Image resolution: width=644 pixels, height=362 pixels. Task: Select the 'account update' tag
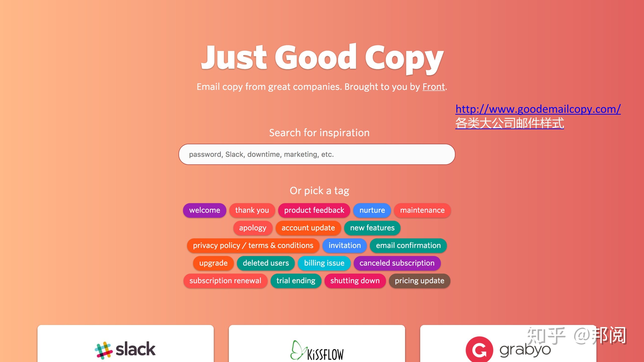click(309, 228)
